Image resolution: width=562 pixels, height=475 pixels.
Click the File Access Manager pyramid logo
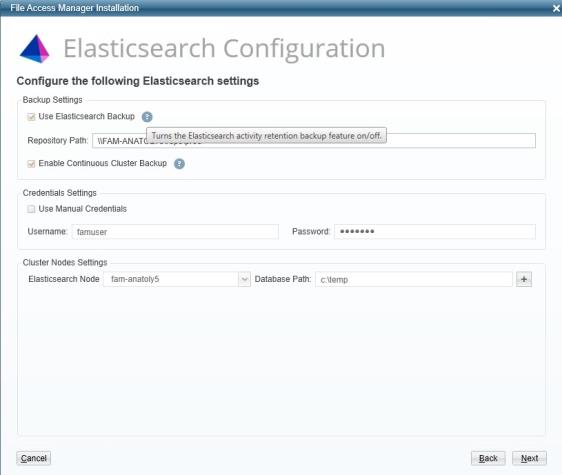[x=34, y=49]
